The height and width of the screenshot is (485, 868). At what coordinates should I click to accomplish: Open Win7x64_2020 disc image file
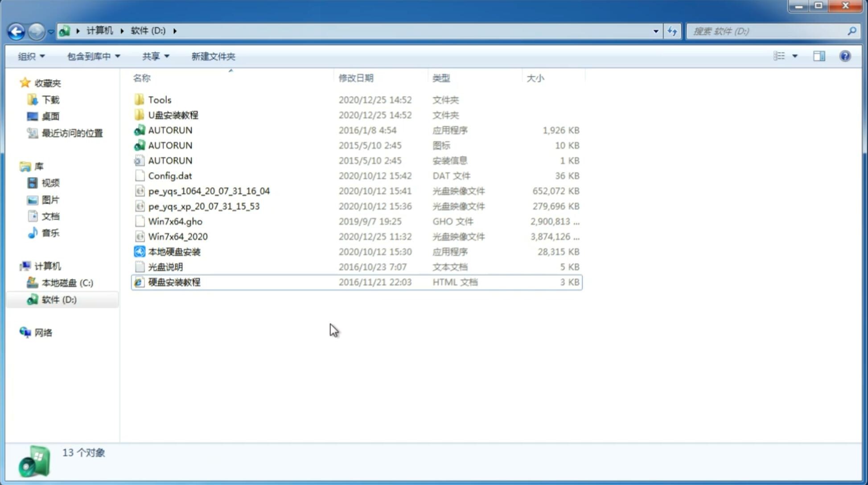tap(178, 236)
